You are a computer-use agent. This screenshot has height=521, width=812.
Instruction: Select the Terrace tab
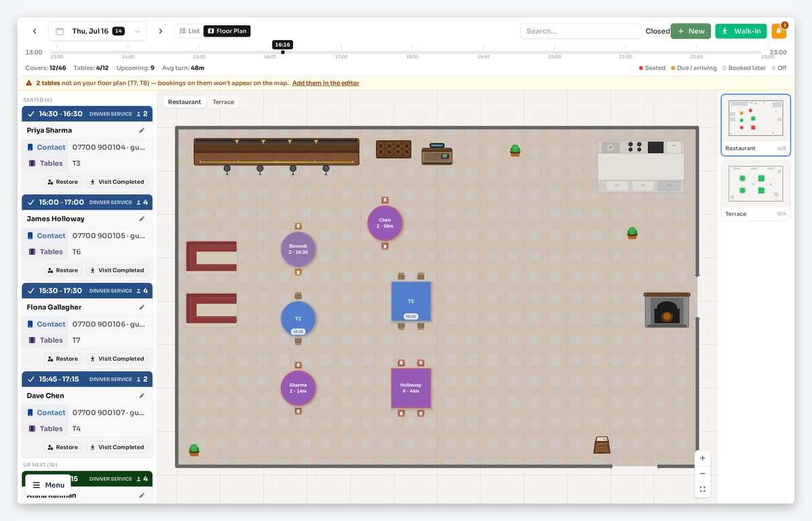pos(223,102)
